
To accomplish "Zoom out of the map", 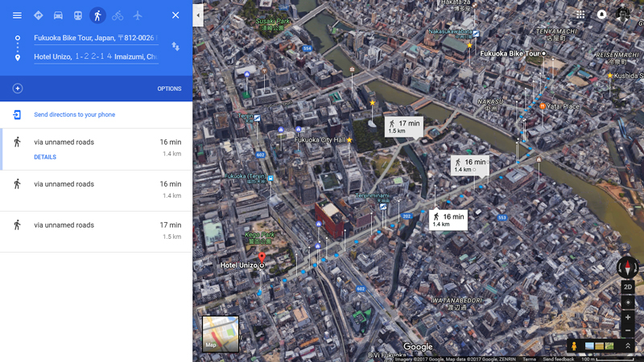I will (x=628, y=331).
